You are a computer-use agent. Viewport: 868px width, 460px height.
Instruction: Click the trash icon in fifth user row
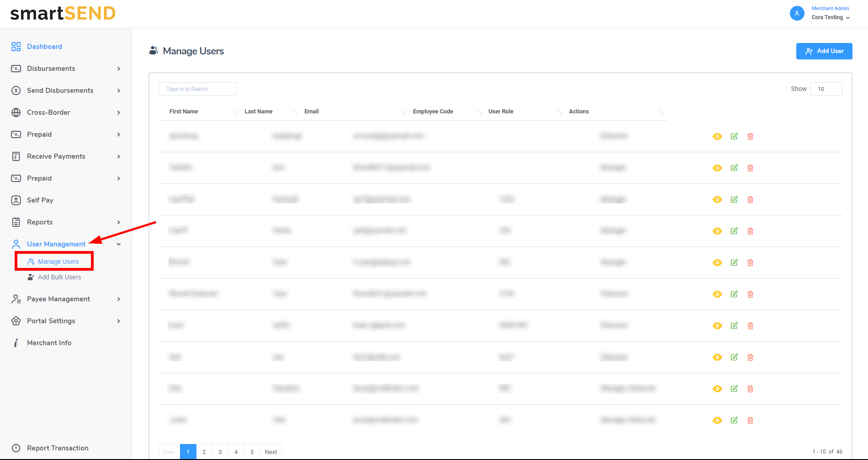coord(750,263)
